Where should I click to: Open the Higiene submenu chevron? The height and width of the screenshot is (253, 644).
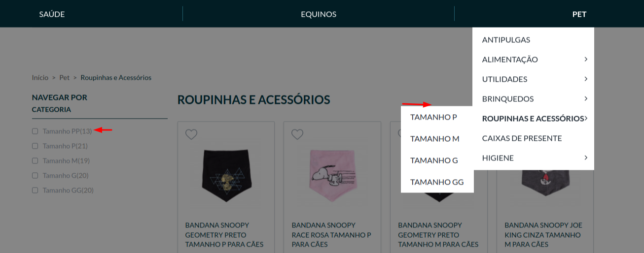585,158
